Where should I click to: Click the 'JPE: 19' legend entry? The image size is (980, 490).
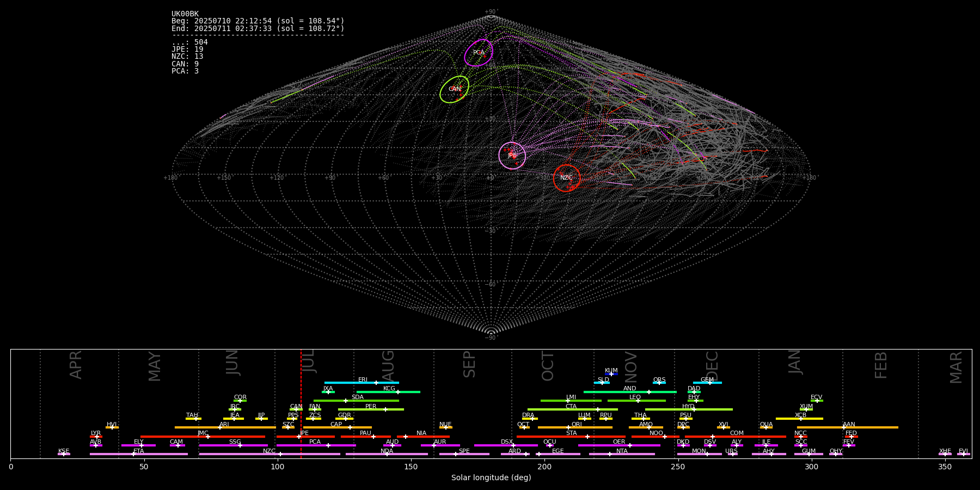click(x=187, y=49)
